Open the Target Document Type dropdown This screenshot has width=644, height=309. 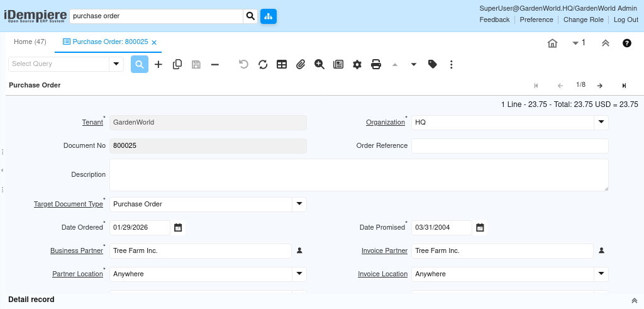pyautogui.click(x=299, y=204)
